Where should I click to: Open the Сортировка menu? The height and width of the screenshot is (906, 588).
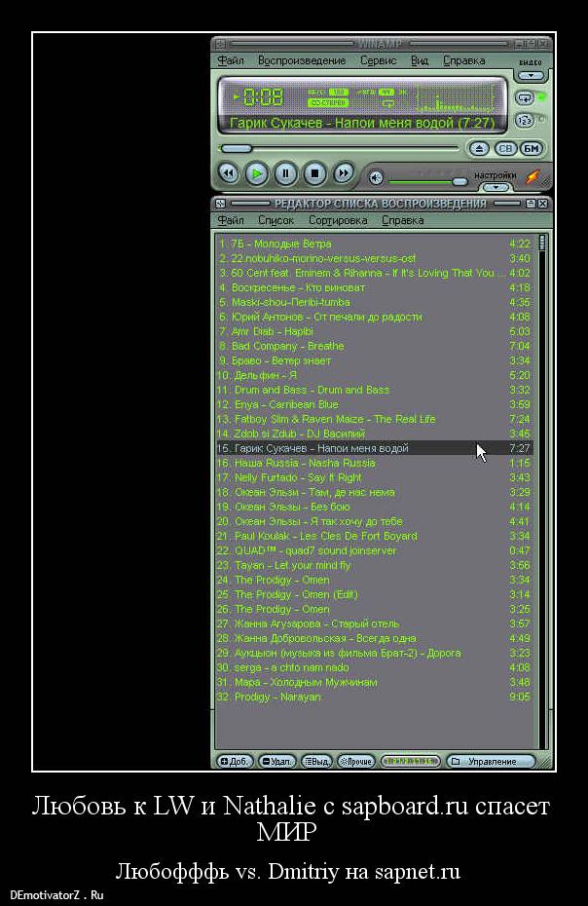pos(338,220)
